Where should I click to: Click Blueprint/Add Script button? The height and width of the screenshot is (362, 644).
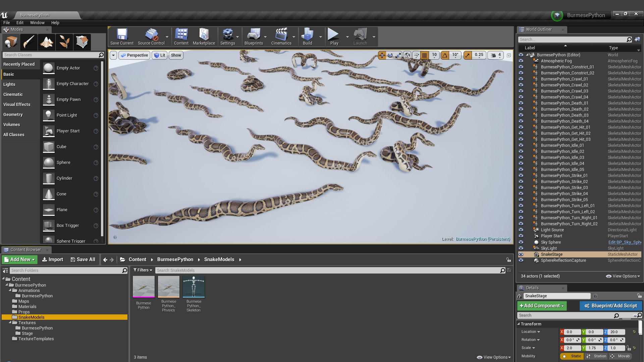coord(611,306)
